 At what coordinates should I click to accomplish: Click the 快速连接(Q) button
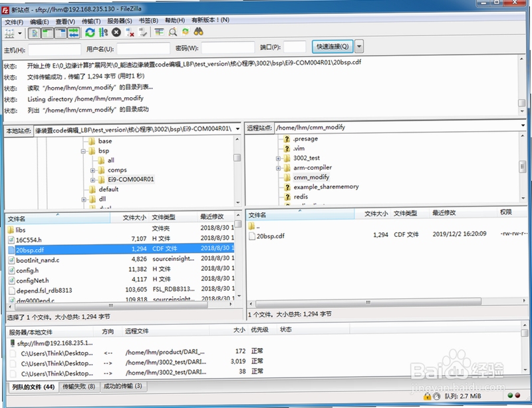click(332, 46)
